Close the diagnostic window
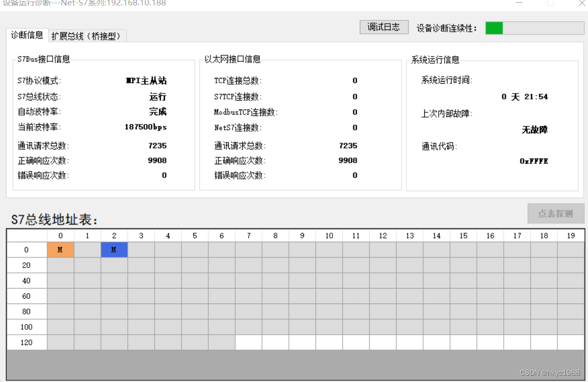This screenshot has height=382, width=588. [x=582, y=3]
